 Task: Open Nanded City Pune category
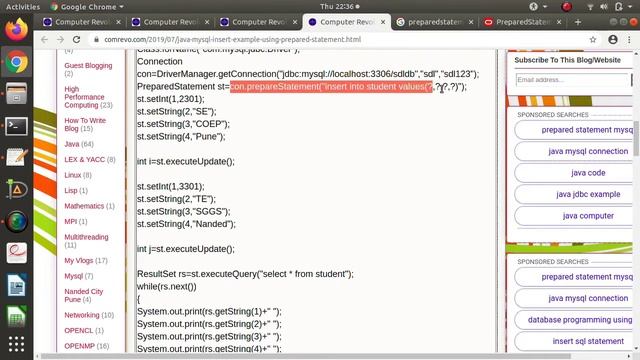(84, 295)
